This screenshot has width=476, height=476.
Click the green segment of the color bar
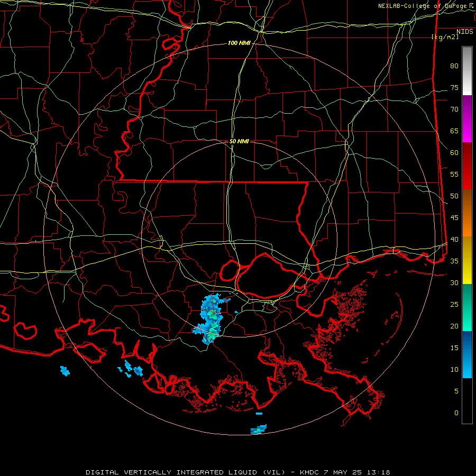point(467,307)
